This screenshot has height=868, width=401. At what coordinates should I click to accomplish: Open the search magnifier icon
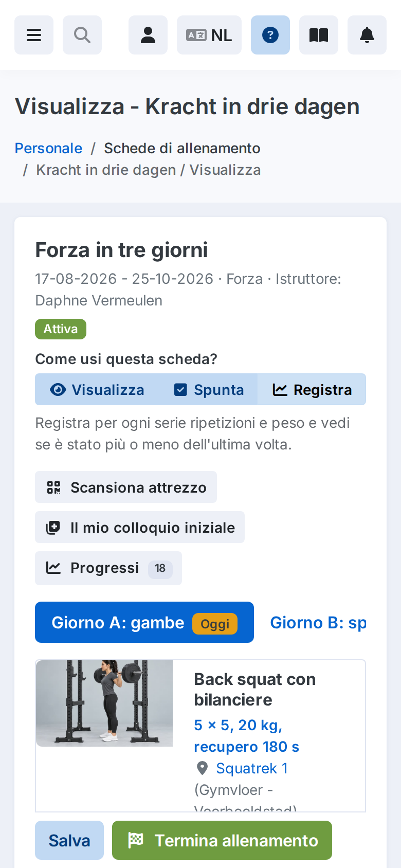click(82, 35)
